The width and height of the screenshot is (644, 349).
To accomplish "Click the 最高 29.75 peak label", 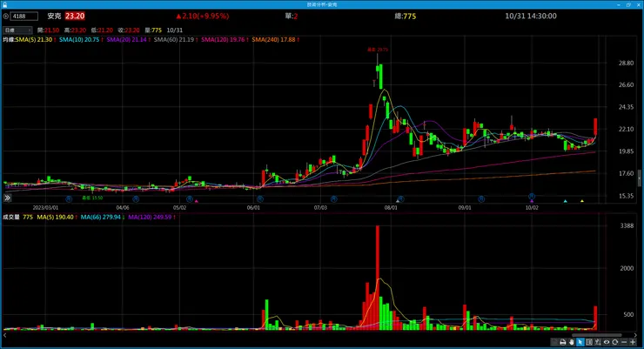I will (378, 50).
